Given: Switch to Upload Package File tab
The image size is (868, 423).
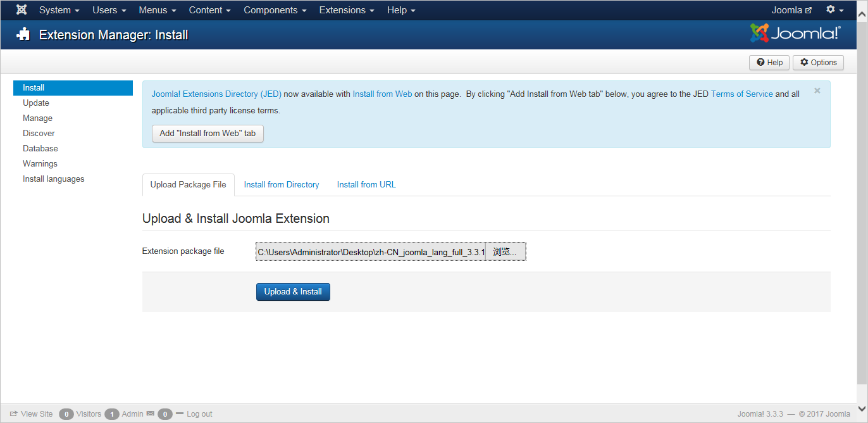Looking at the screenshot, I should 188,185.
